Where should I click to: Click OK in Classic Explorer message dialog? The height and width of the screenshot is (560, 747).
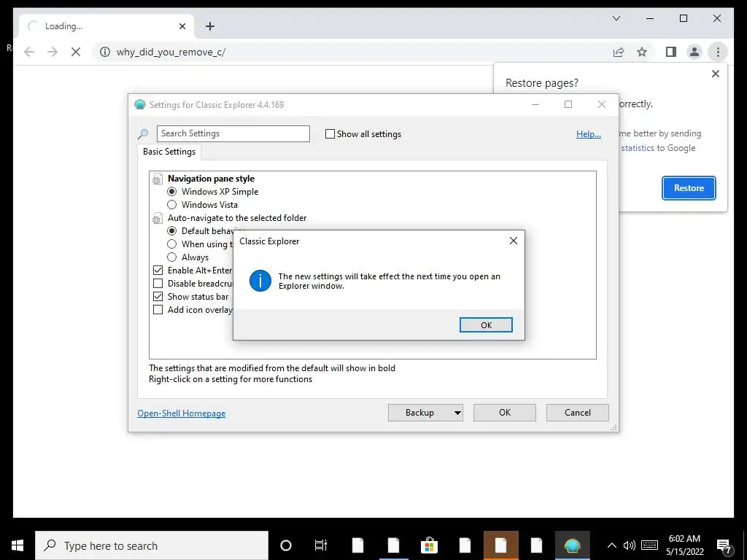tap(486, 324)
